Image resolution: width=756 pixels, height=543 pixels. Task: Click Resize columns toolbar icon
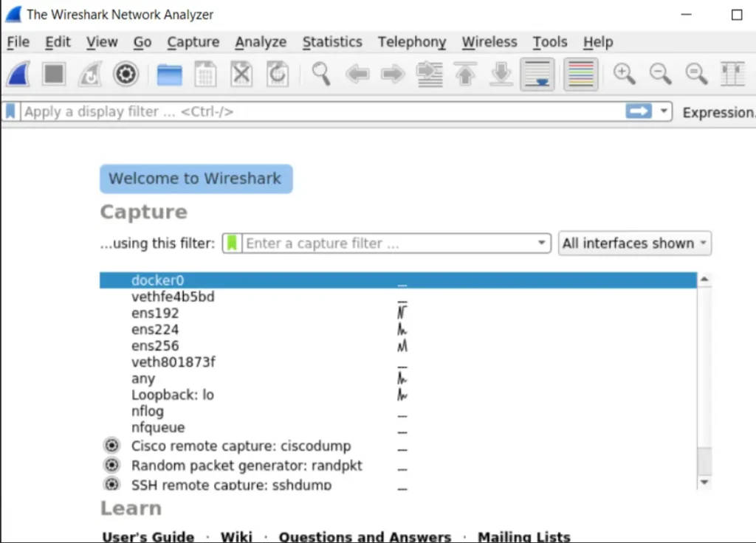click(732, 75)
